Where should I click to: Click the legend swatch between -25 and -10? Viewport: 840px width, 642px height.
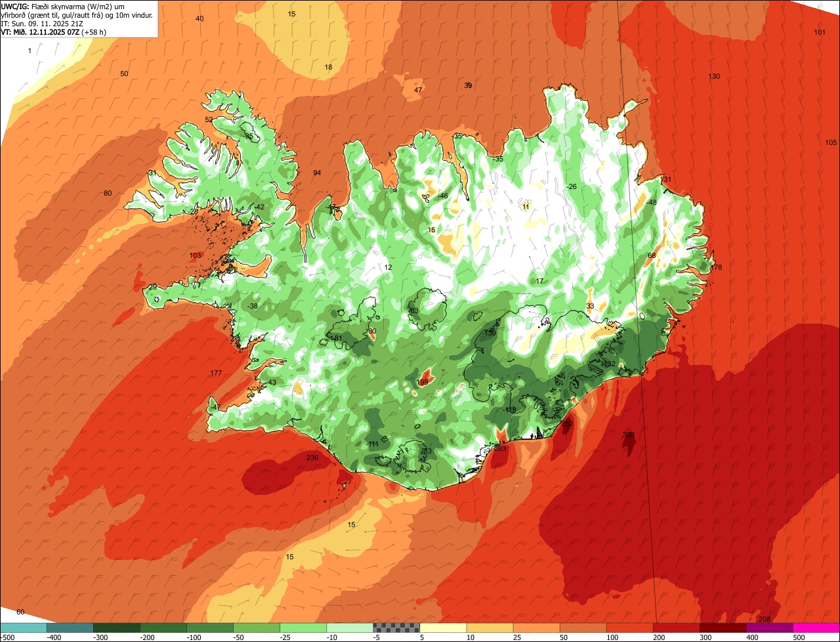point(303,628)
